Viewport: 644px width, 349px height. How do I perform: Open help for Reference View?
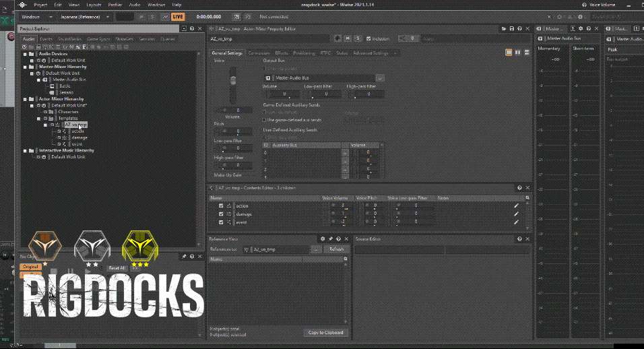point(338,239)
